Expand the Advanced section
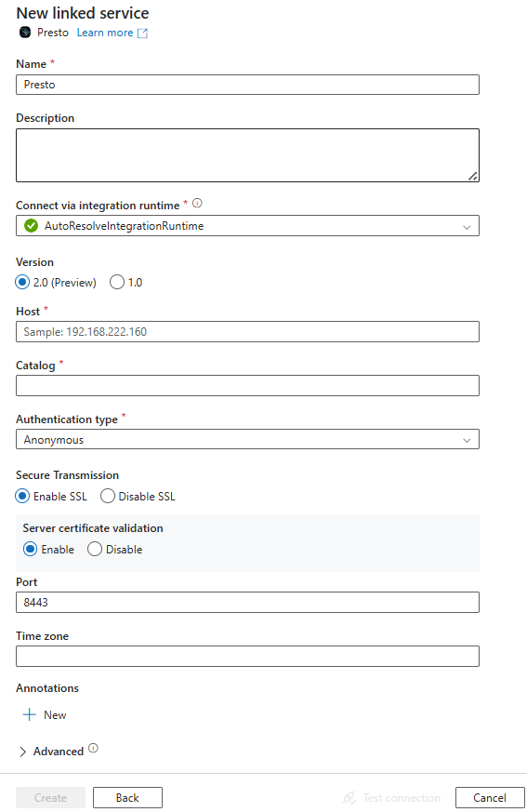The width and height of the screenshot is (527, 812). pos(23,752)
